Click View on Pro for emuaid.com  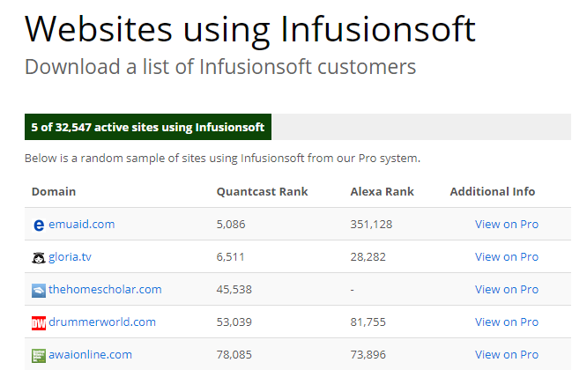[507, 224]
